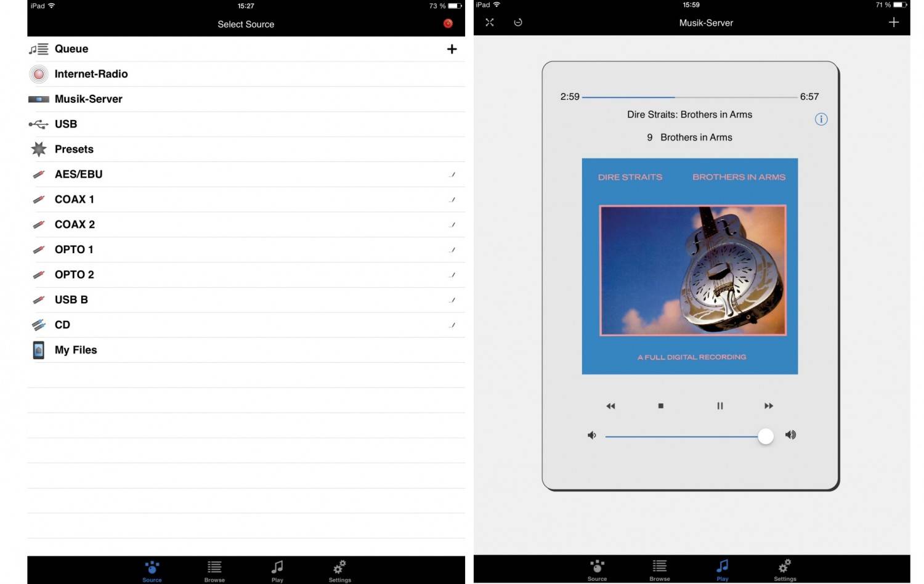Open Play tab in Musik-Server screen
This screenshot has height=584, width=924.
tap(723, 570)
